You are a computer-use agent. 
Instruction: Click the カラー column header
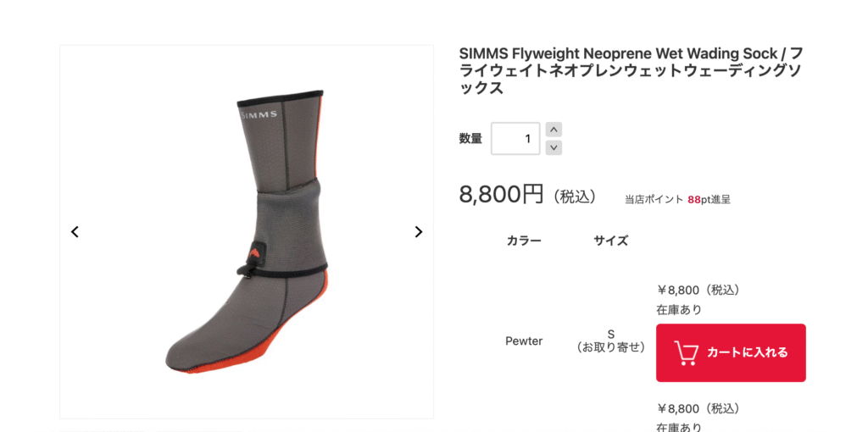pos(524,241)
